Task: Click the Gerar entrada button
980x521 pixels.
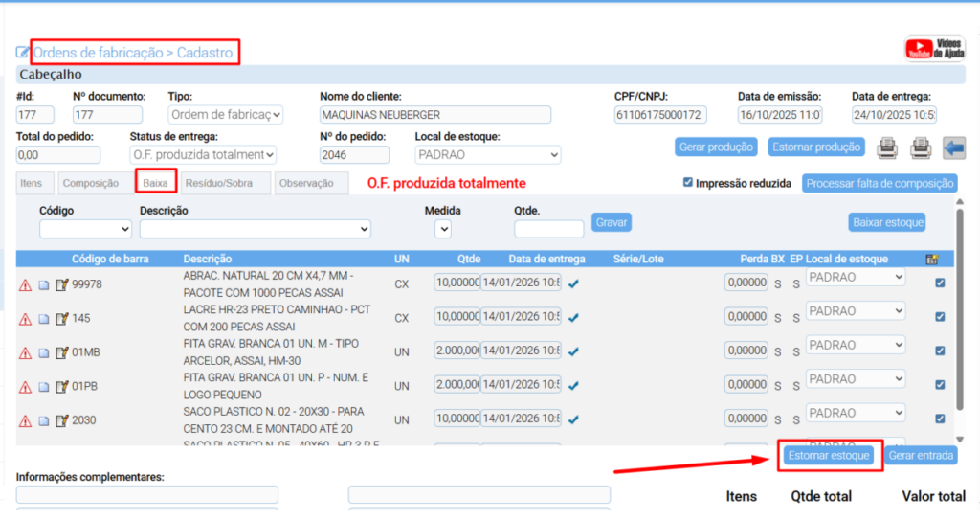Action: click(x=921, y=455)
